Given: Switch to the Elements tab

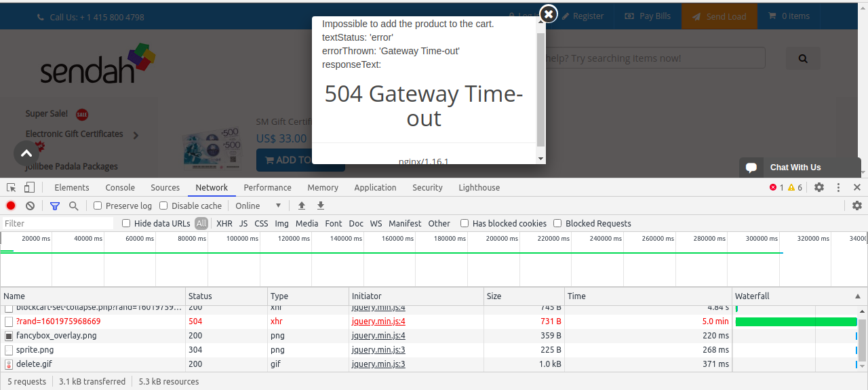Looking at the screenshot, I should tap(72, 187).
